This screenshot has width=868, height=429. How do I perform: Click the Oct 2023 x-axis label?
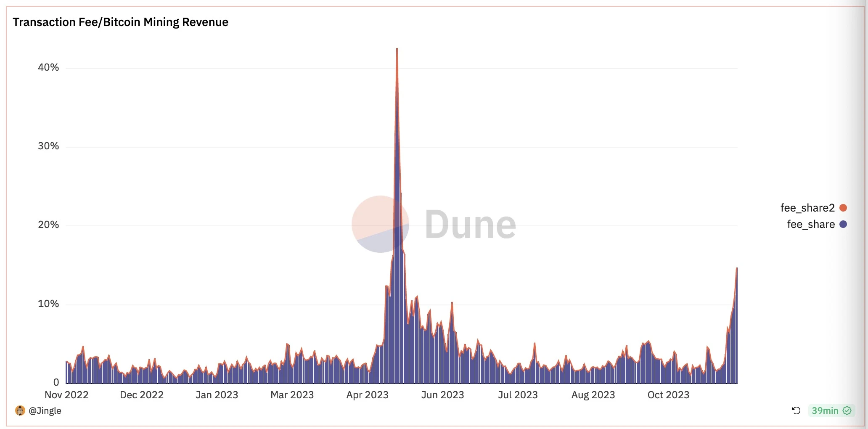pos(668,395)
